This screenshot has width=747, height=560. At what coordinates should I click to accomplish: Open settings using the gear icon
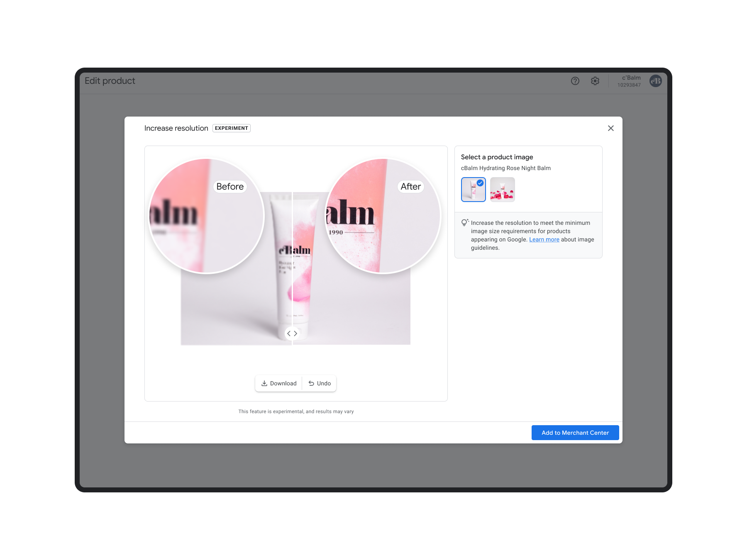tap(595, 81)
